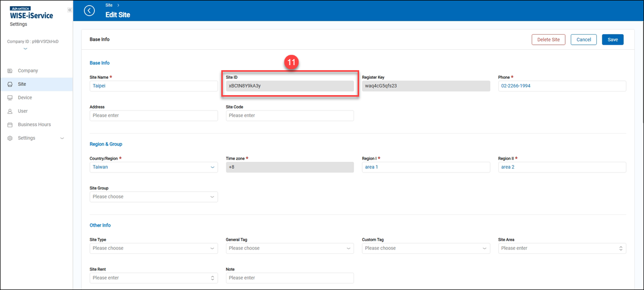Click the Site breadcrumb link
The height and width of the screenshot is (290, 644).
tap(109, 5)
